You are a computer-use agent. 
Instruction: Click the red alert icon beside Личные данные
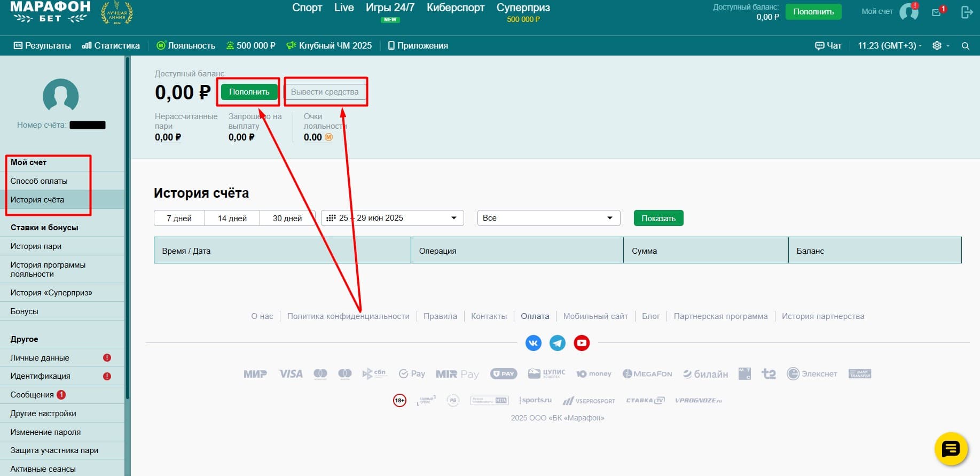pyautogui.click(x=107, y=358)
